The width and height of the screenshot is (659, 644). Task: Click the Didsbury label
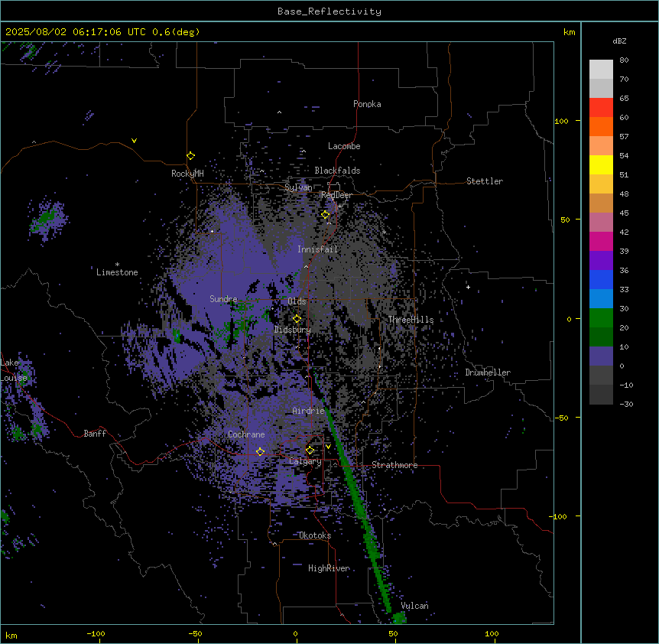[293, 330]
